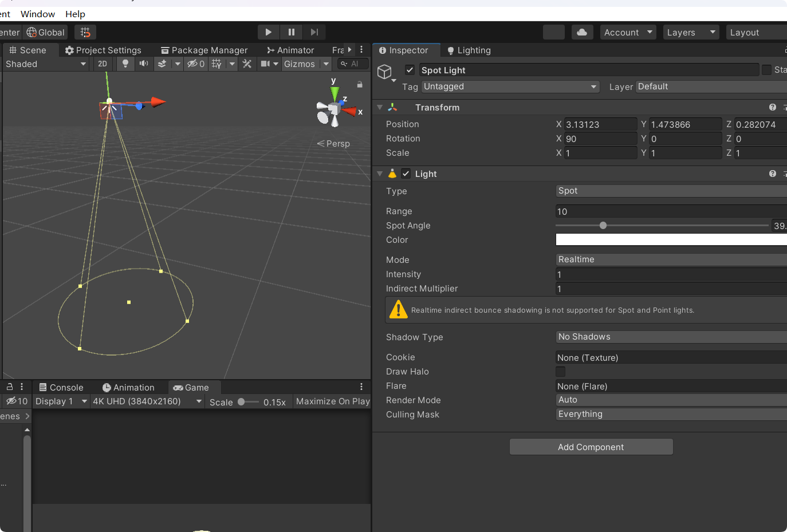Open the Shadow Type dropdown
The height and width of the screenshot is (532, 787).
(x=671, y=337)
